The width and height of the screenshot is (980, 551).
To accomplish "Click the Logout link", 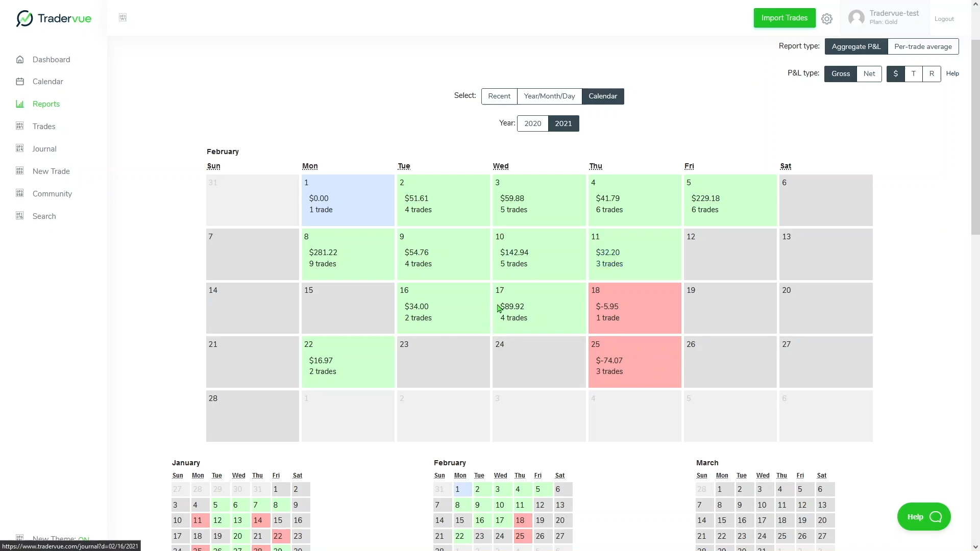I will pyautogui.click(x=944, y=19).
